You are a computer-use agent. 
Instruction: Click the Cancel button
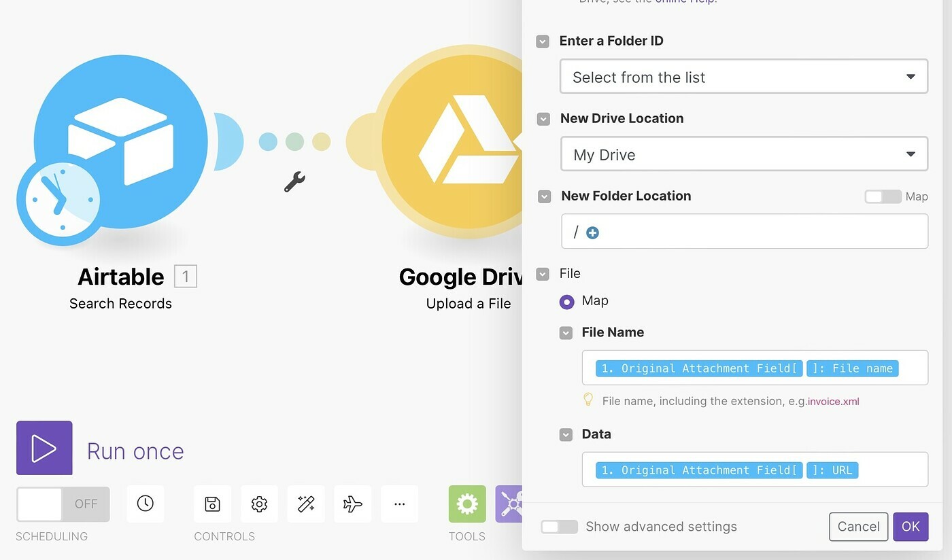click(858, 527)
